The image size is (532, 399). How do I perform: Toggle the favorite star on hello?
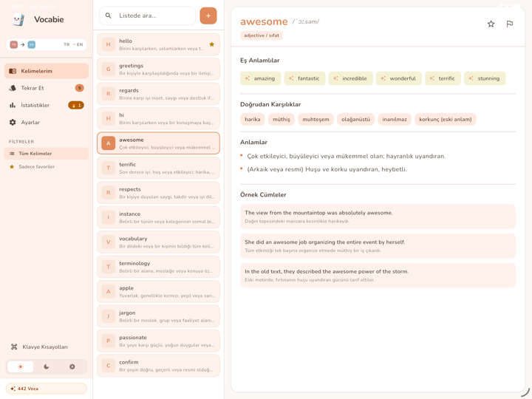[212, 44]
